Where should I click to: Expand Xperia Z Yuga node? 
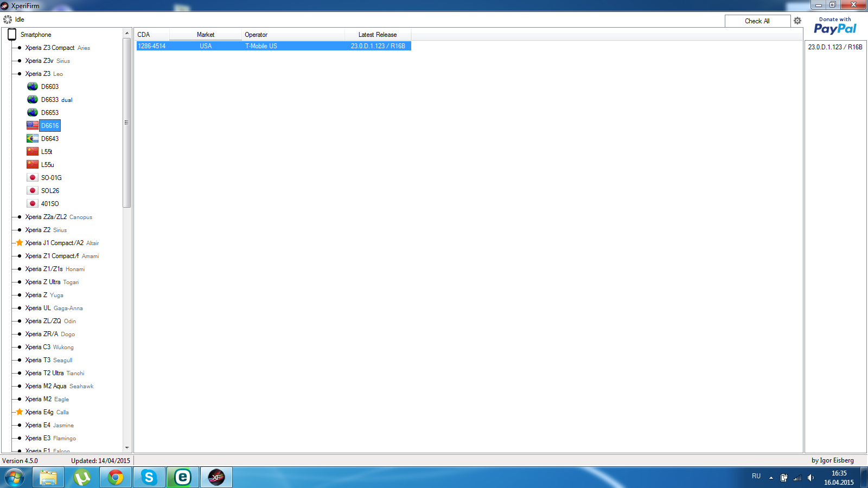20,295
